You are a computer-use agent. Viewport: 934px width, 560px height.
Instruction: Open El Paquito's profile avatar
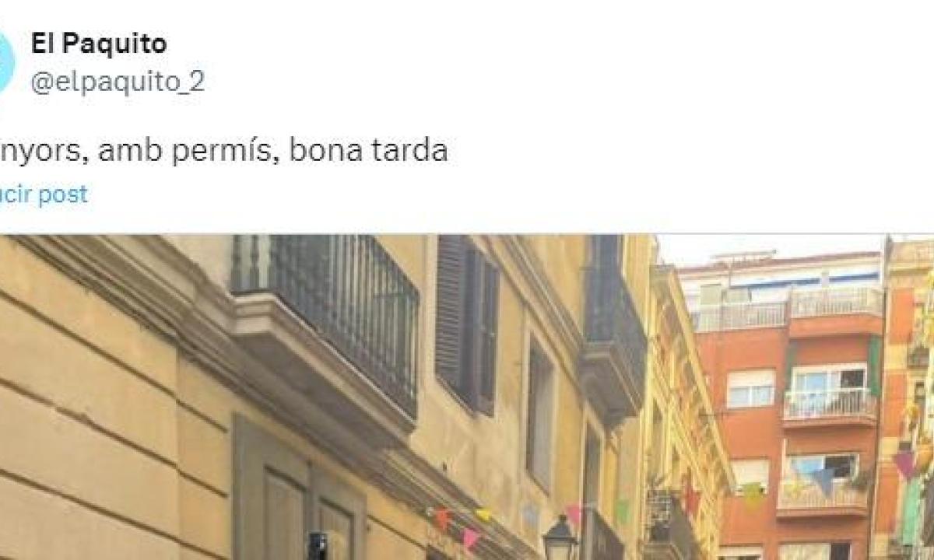[x=6, y=64]
